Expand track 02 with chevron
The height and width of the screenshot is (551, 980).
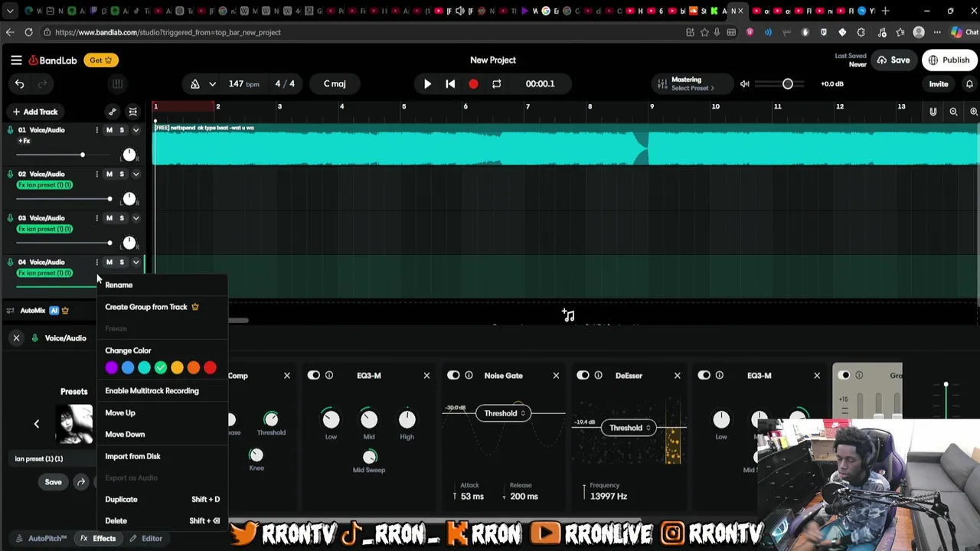pyautogui.click(x=136, y=174)
